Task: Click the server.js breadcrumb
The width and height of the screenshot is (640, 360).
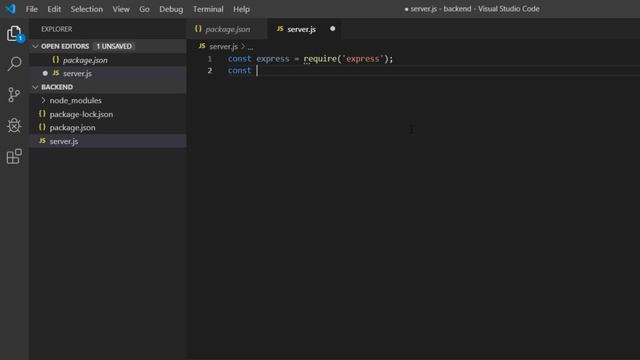Action: click(x=223, y=47)
